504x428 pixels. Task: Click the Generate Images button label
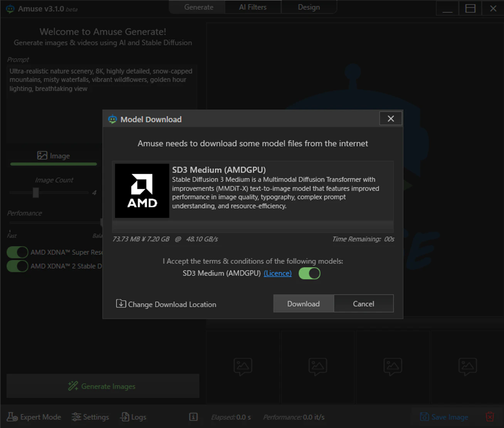click(x=108, y=386)
